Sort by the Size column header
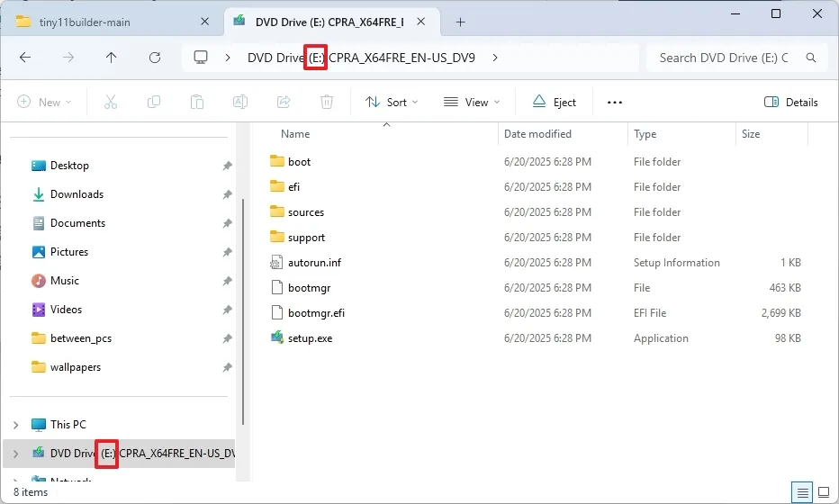 click(751, 134)
